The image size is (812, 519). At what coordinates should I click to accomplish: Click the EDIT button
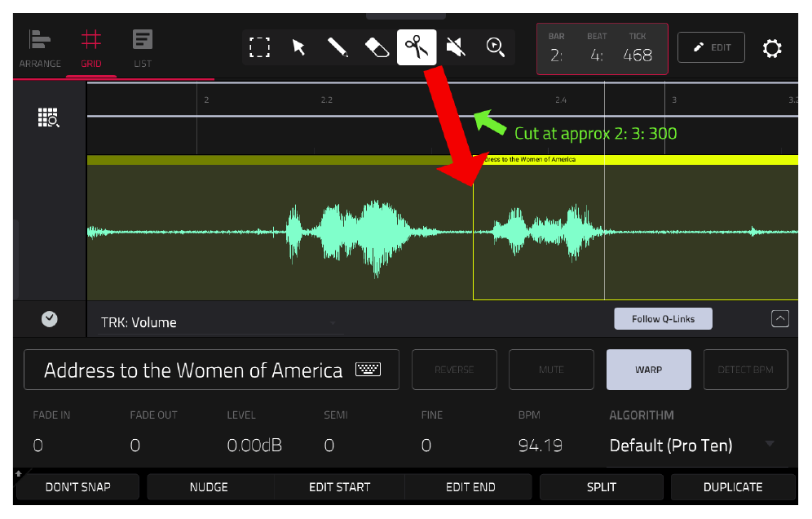[711, 47]
